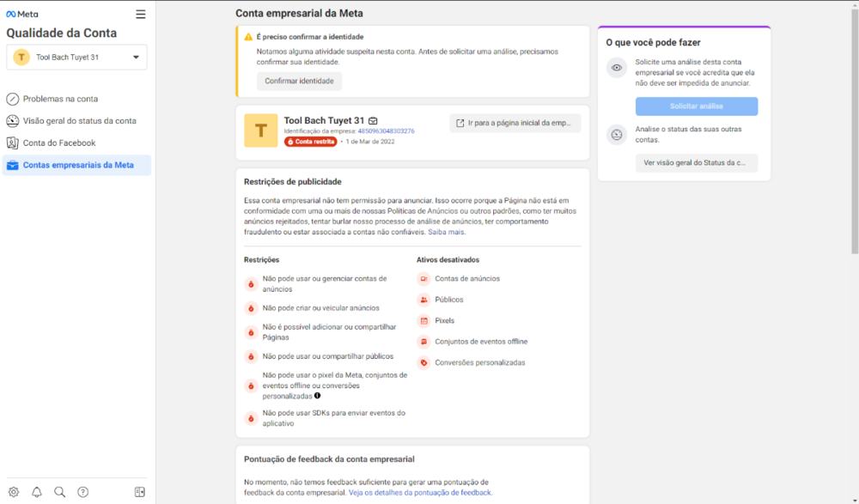This screenshot has width=859, height=504.
Task: Click the yellow warning triangle icon
Action: (x=248, y=37)
